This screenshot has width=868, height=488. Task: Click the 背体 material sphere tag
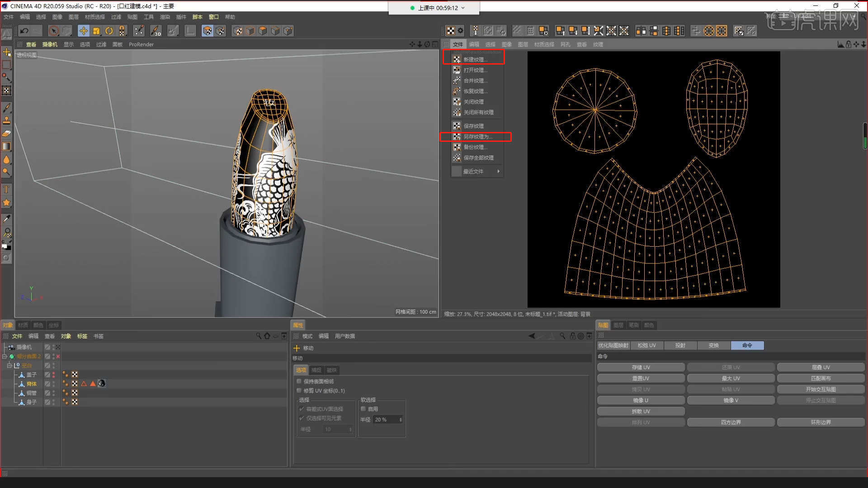click(x=102, y=383)
